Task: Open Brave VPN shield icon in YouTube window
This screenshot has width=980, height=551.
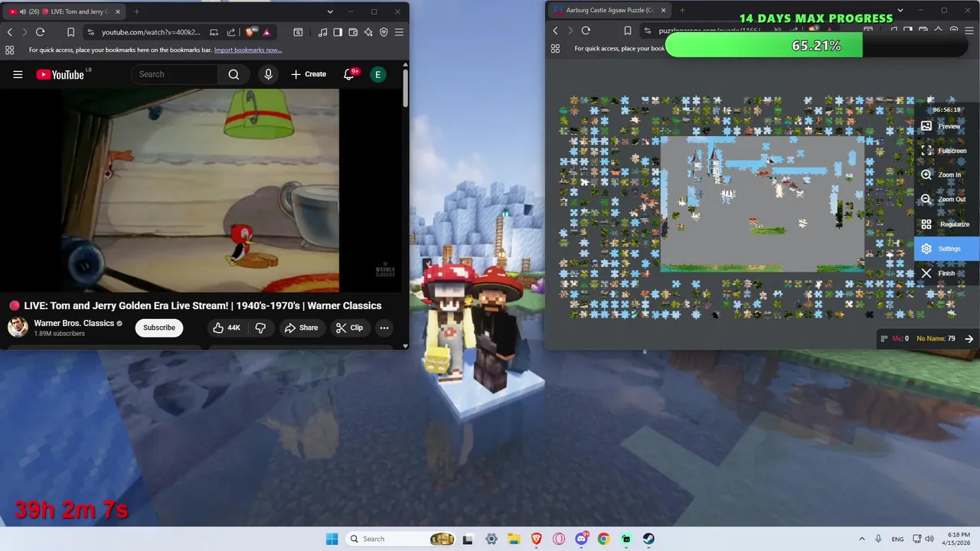Action: [x=384, y=32]
